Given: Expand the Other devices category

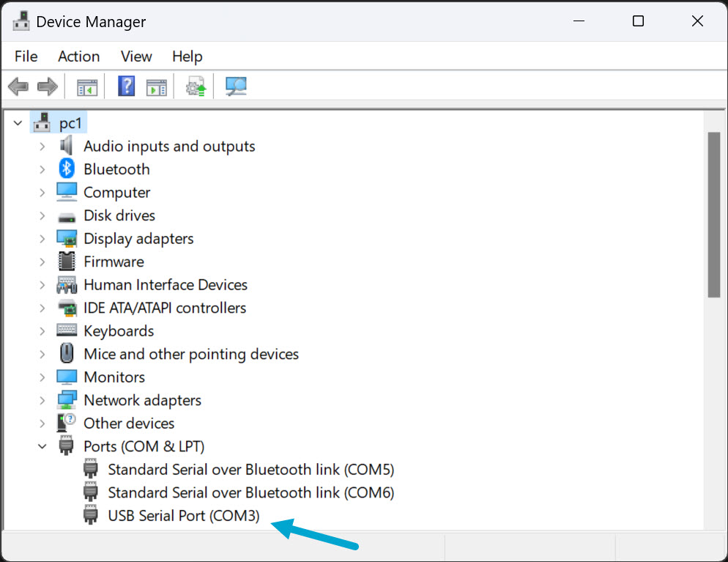Looking at the screenshot, I should pyautogui.click(x=42, y=423).
